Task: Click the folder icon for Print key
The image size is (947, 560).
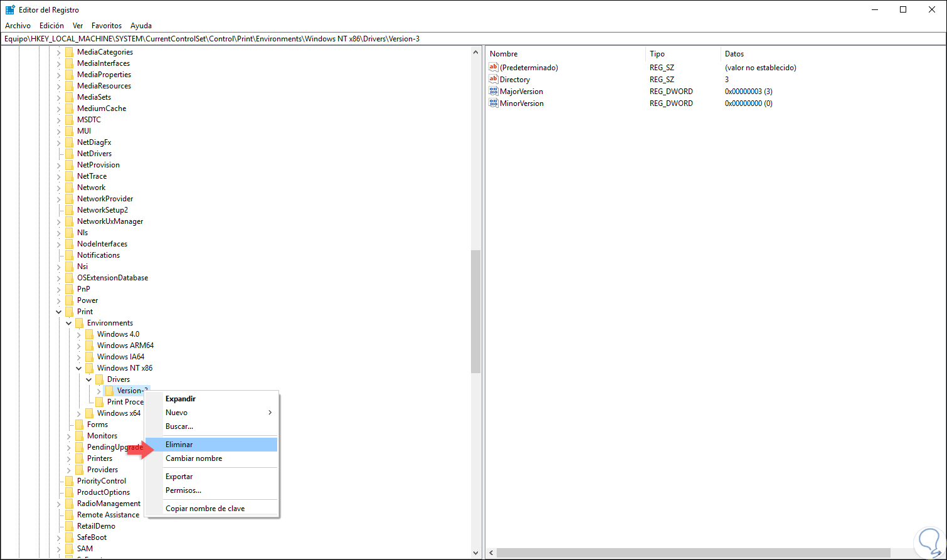Action: pyautogui.click(x=69, y=312)
